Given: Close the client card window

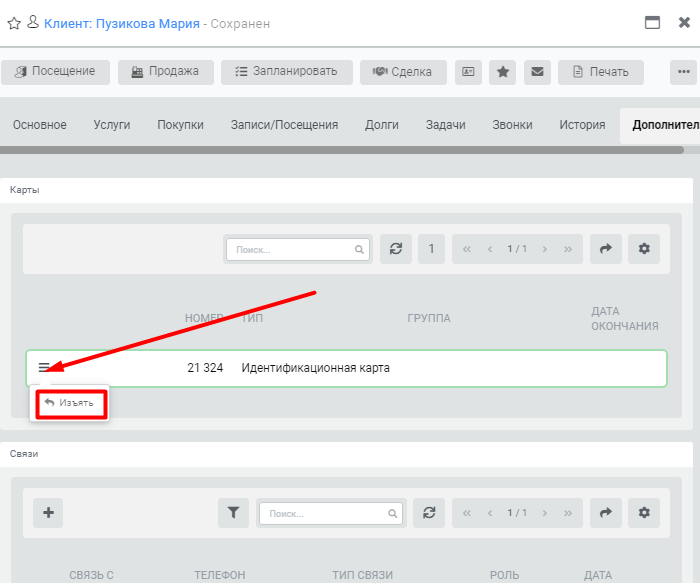Looking at the screenshot, I should pos(684,22).
